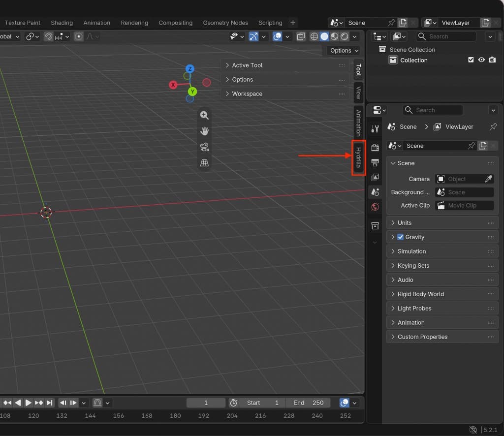Open the Collection properties tab icon
The image size is (504, 436).
(x=375, y=226)
